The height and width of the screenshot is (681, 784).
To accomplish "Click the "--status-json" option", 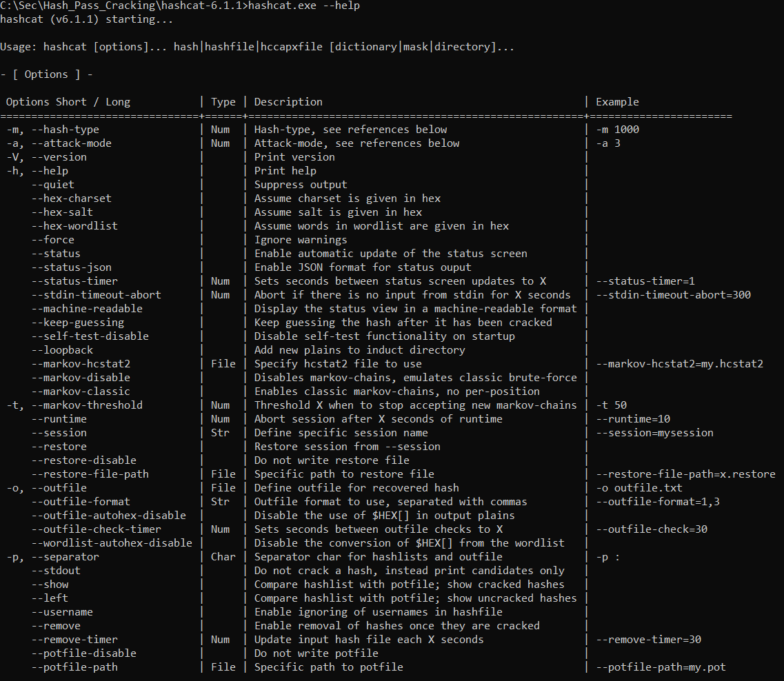I will pyautogui.click(x=71, y=267).
